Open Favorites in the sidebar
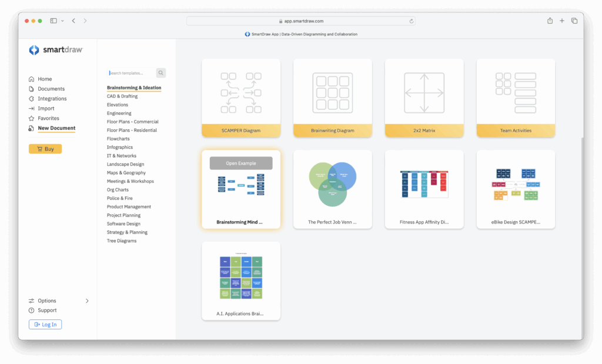This screenshot has height=364, width=602. click(x=48, y=118)
